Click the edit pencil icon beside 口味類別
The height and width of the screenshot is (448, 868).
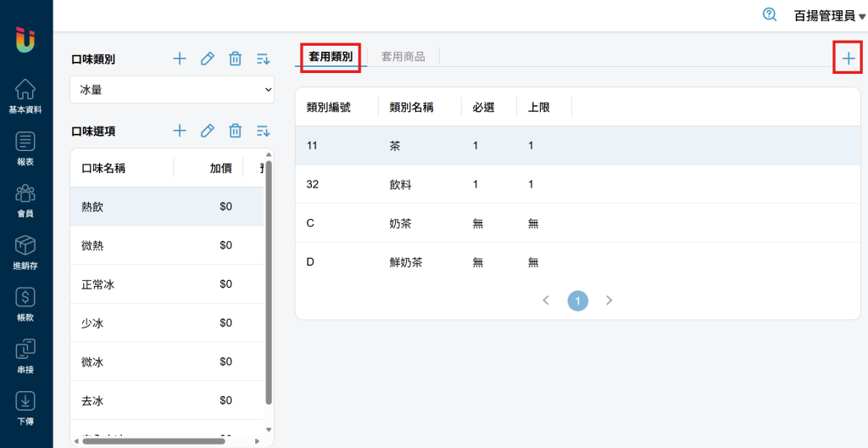[207, 59]
